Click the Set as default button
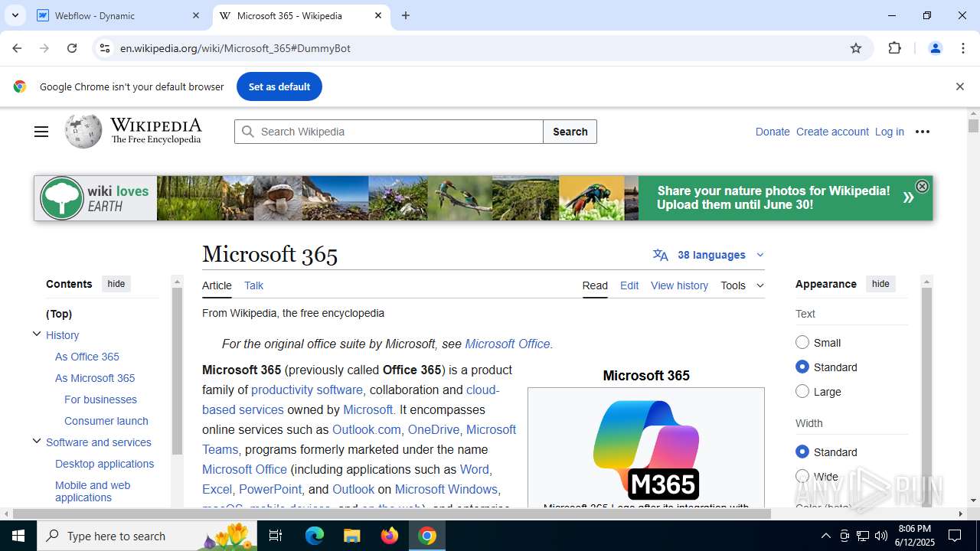980x551 pixels. [279, 86]
